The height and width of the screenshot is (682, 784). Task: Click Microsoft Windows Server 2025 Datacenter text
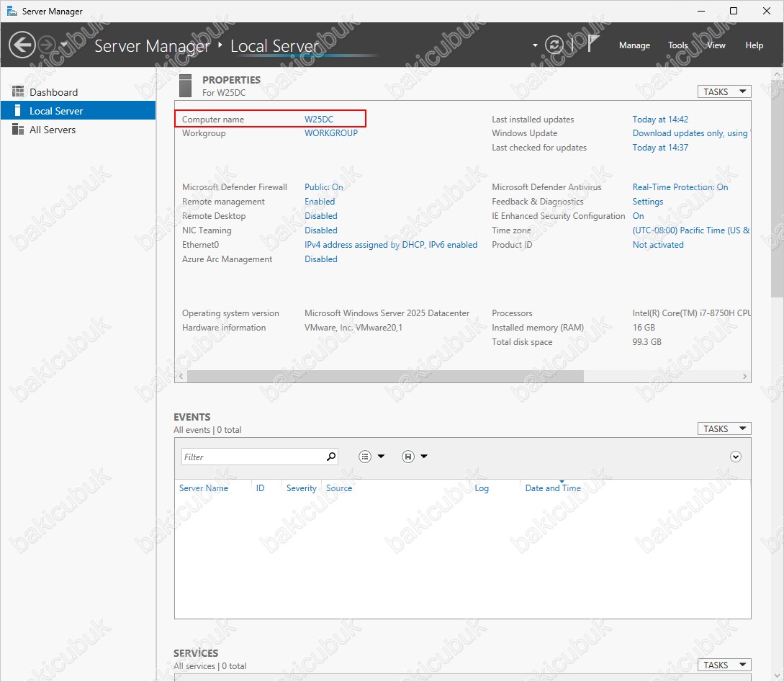point(387,313)
